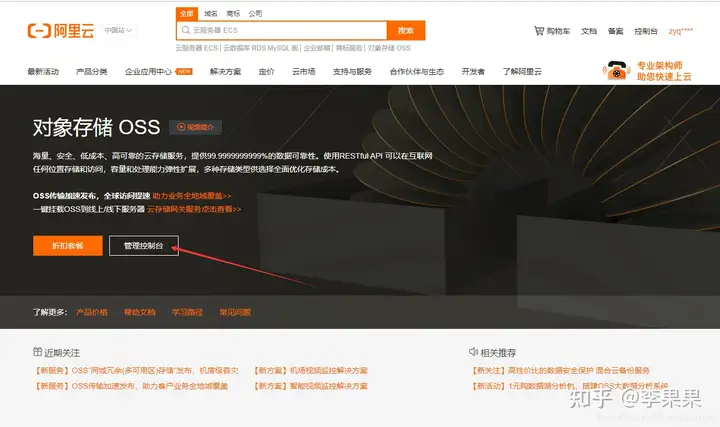Image resolution: width=720 pixels, height=427 pixels.
Task: Focus the 云服务器 ECS search field
Action: click(281, 30)
